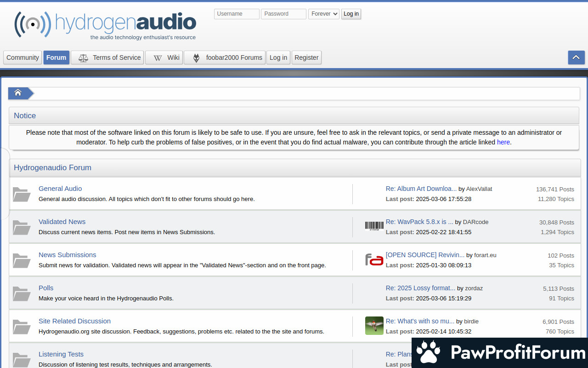This screenshot has width=588, height=368.
Task: Click the General Audio folder icon
Action: point(22,194)
